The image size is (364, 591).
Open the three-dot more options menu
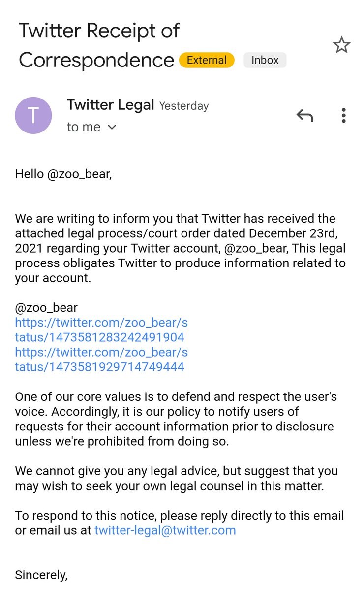[x=343, y=116]
